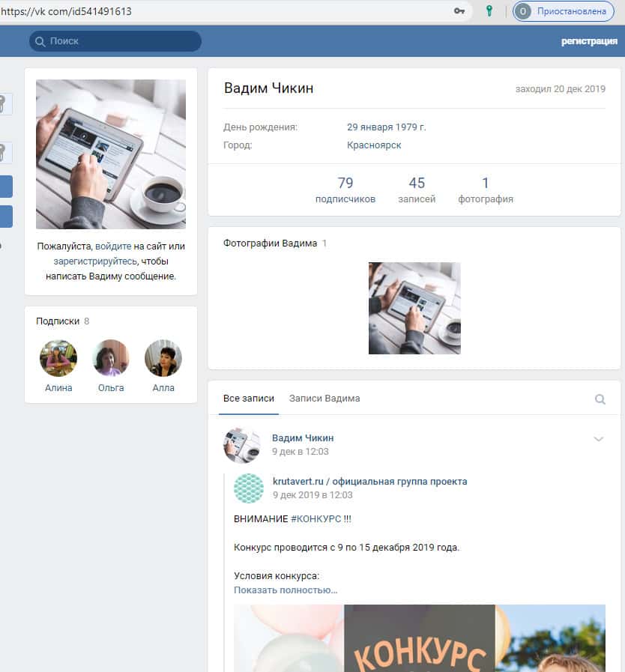This screenshot has height=672, width=625.
Task: Click the browser address bar URL
Action: pos(67,11)
